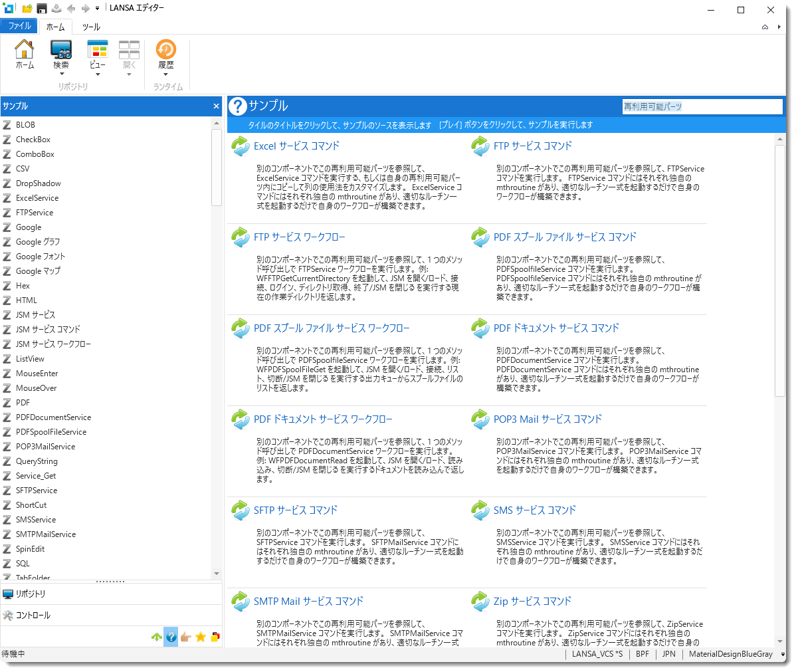Open the FTP サービス ワークフロー title link

click(x=300, y=237)
